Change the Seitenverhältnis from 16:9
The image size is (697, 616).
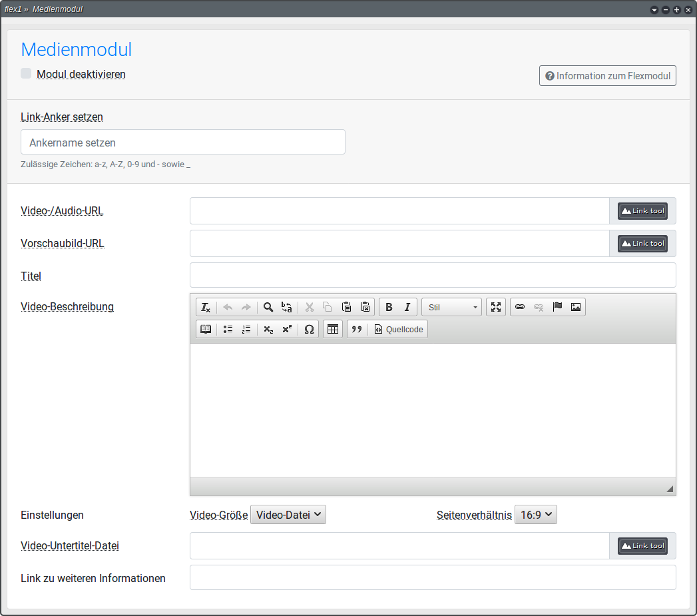[536, 514]
